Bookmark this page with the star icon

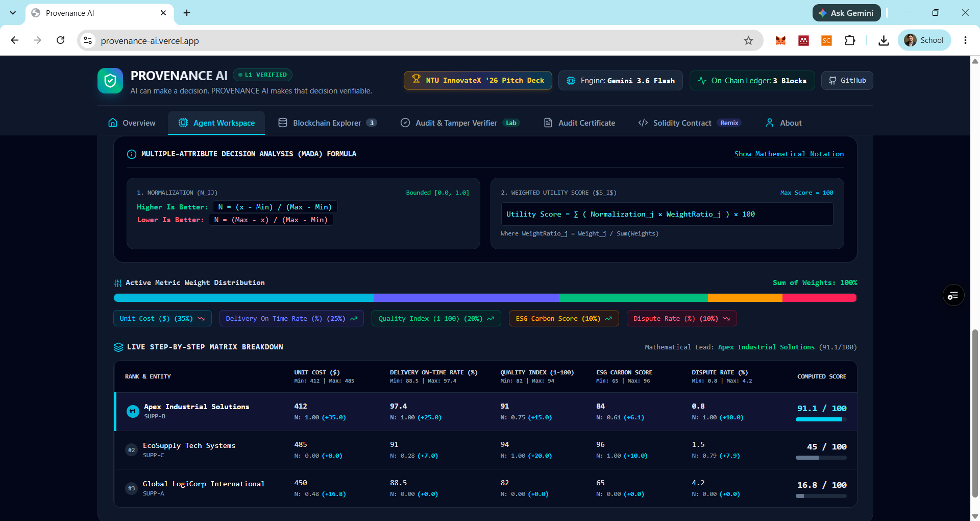click(748, 41)
